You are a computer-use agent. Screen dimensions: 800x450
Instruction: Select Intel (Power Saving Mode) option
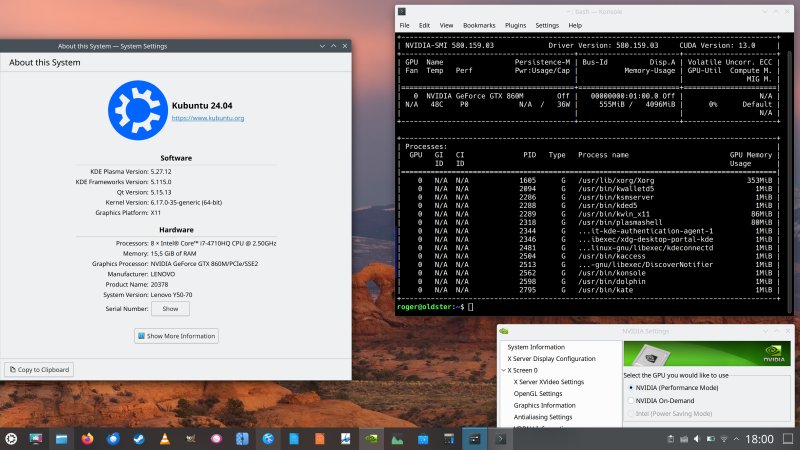point(670,414)
